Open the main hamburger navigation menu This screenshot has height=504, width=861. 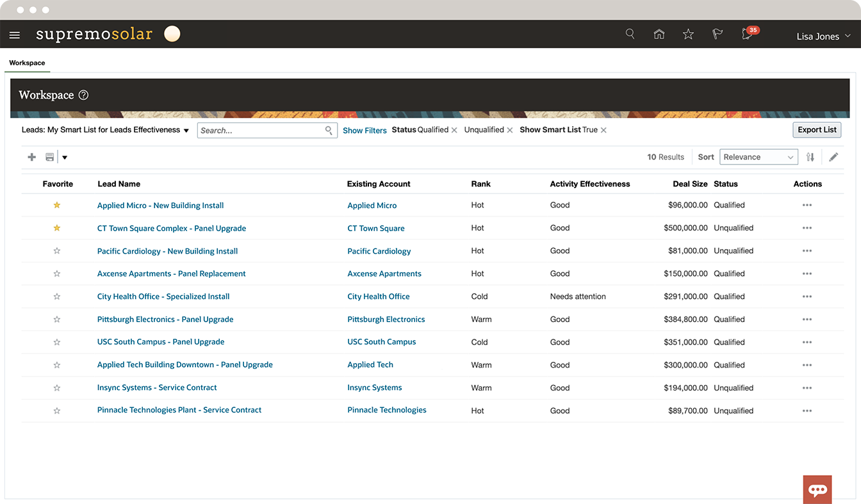pyautogui.click(x=15, y=34)
